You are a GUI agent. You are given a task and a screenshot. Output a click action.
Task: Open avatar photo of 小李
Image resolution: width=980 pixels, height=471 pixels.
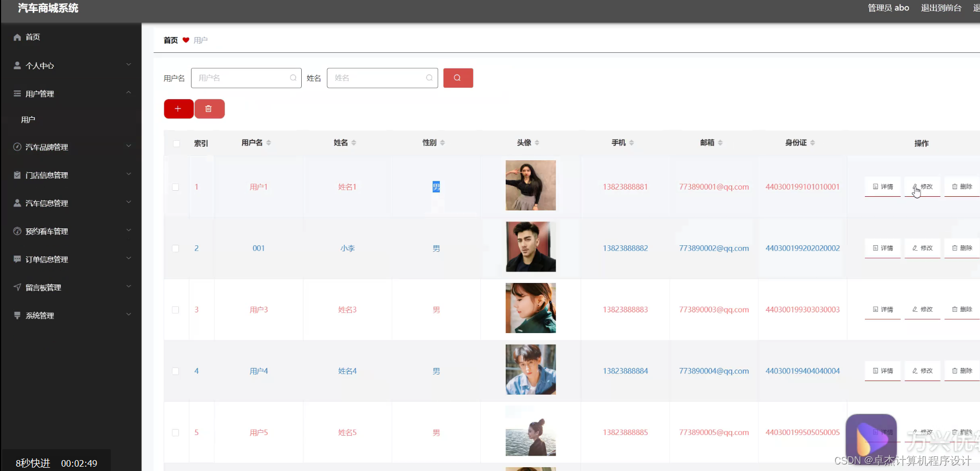point(531,247)
